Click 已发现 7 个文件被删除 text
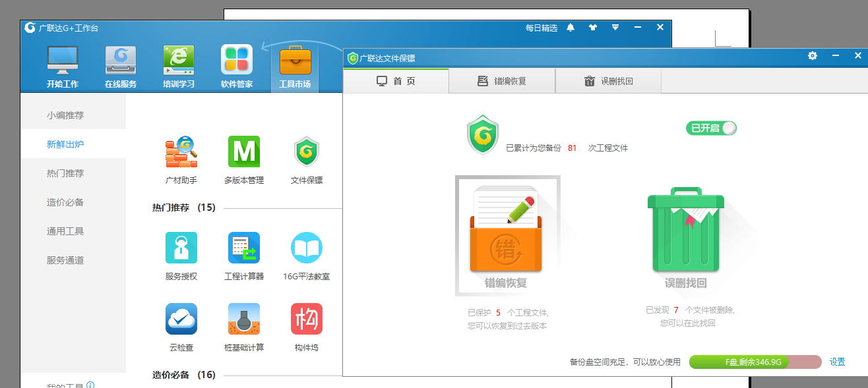Image resolution: width=868 pixels, height=388 pixels. pyautogui.click(x=690, y=310)
